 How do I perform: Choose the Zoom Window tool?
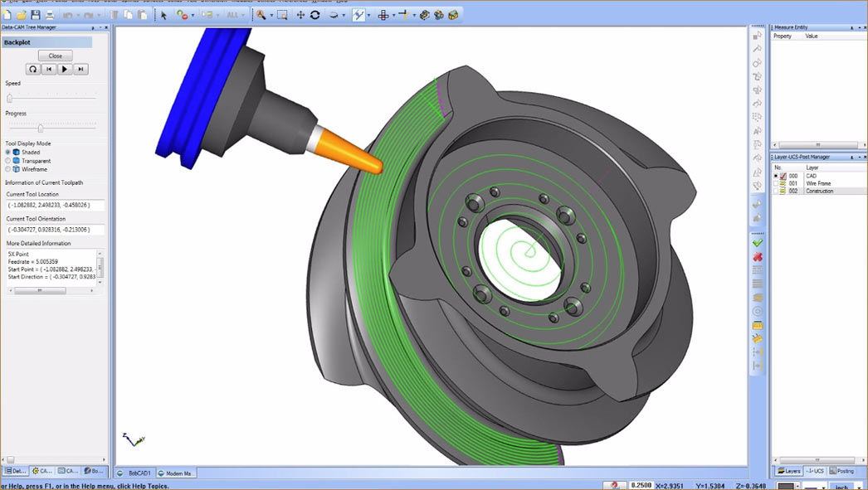point(282,15)
